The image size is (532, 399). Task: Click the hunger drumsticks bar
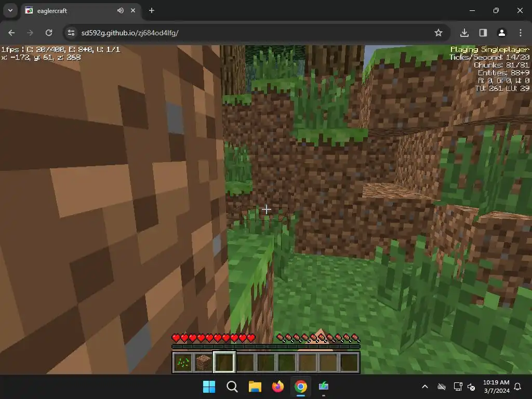coord(318,338)
